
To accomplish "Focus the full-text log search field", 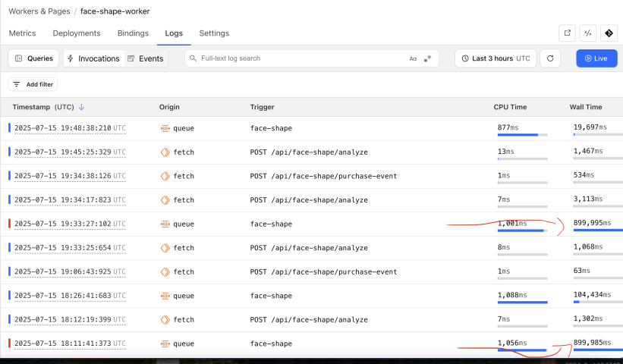I will click(300, 58).
